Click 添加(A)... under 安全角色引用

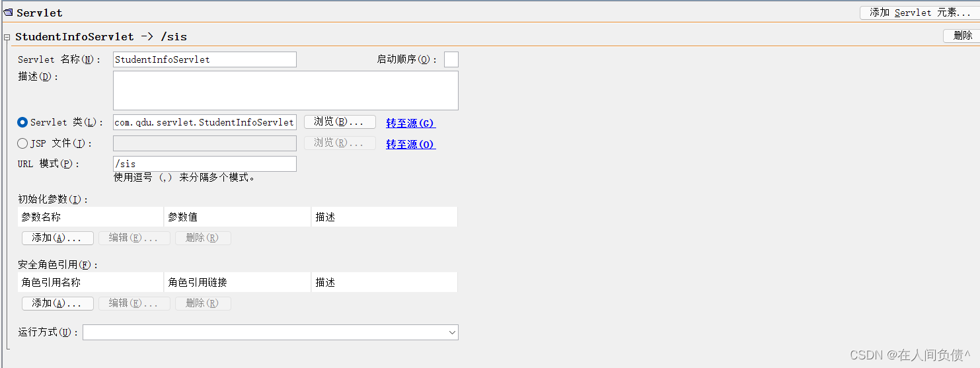(57, 303)
